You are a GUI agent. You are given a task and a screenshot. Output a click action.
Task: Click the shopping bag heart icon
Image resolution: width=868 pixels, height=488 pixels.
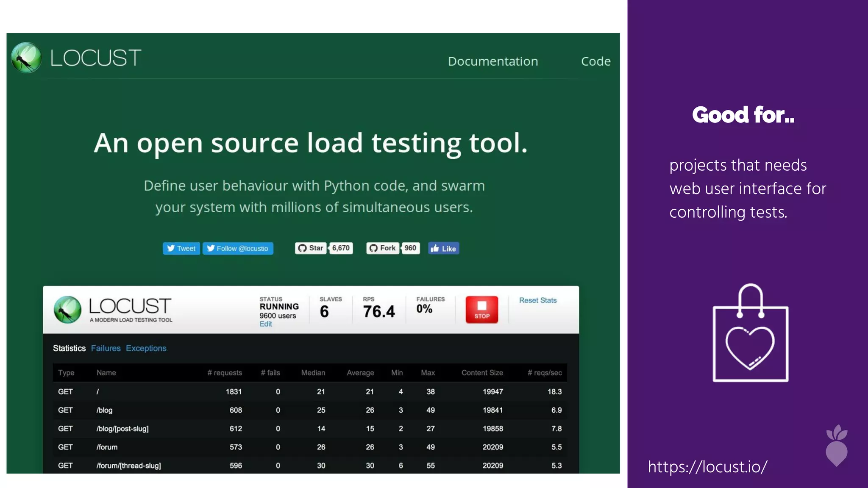751,333
